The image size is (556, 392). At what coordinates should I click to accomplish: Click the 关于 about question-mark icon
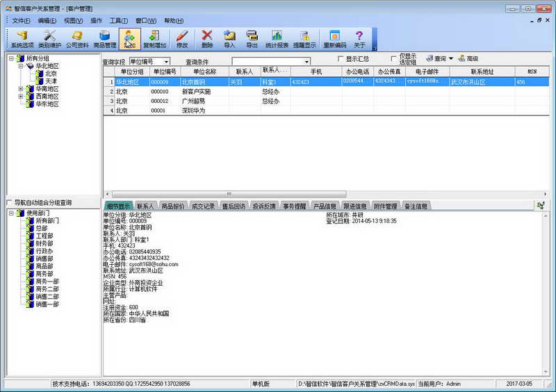359,39
